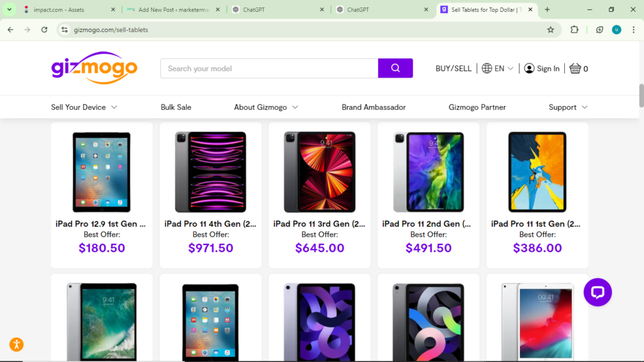Click the $180.50 best offer price
This screenshot has width=644, height=362.
tap(102, 248)
